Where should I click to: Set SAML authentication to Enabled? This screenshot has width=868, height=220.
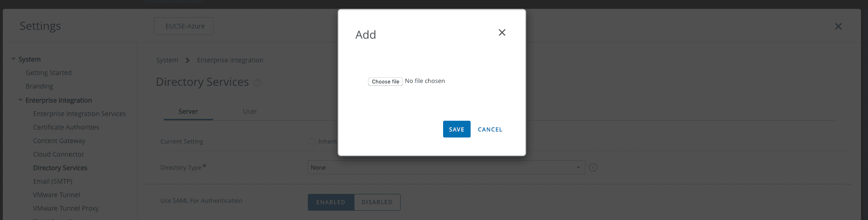pyautogui.click(x=331, y=202)
